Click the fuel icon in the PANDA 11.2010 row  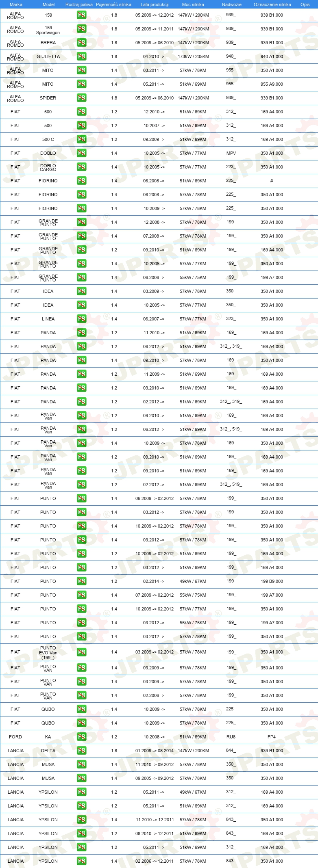[x=81, y=333]
